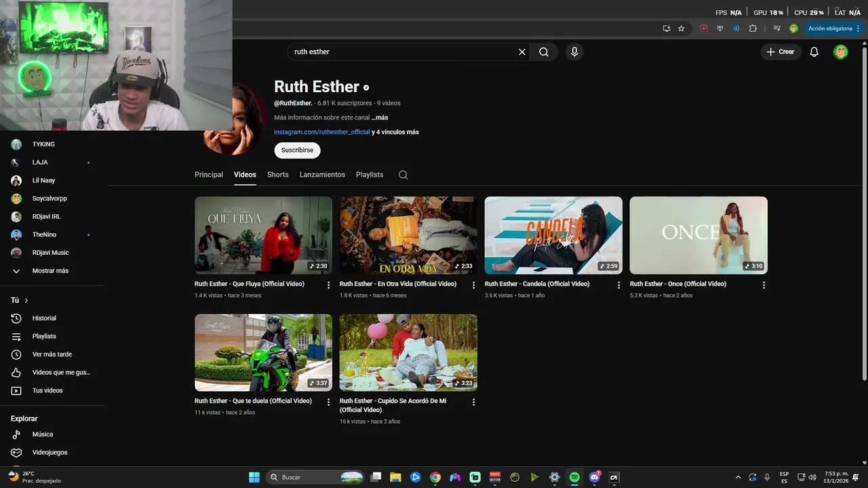The height and width of the screenshot is (488, 868).
Task: Open the Chrome profile avatar
Action: click(x=793, y=28)
